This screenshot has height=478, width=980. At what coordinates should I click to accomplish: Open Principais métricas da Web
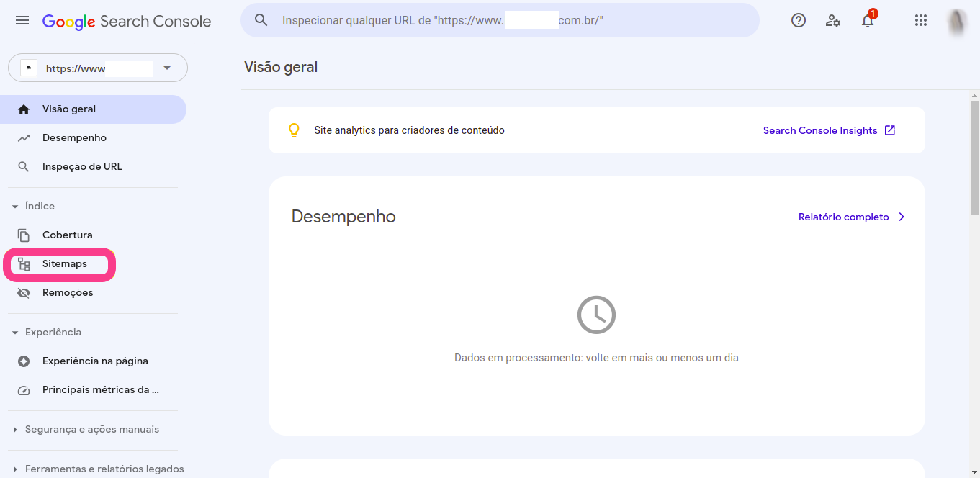pyautogui.click(x=94, y=390)
